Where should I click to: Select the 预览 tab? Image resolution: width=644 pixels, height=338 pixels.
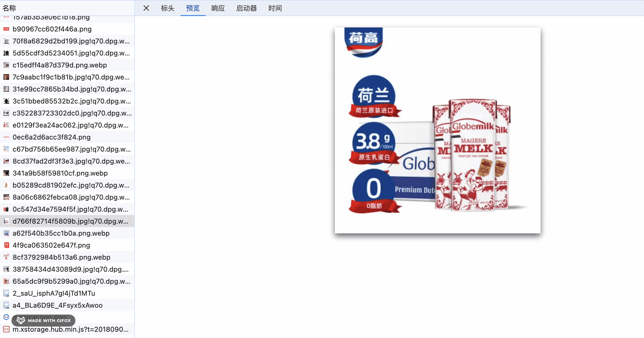tap(193, 8)
